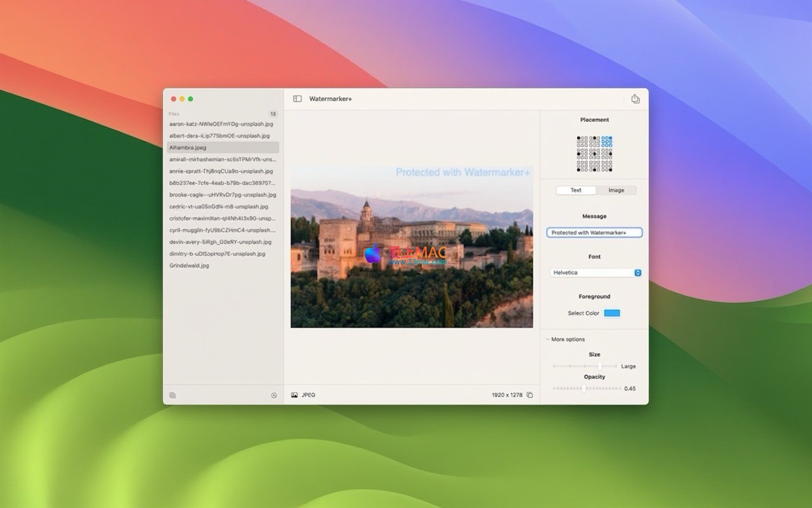
Task: Click the watermark Message text field
Action: [594, 233]
